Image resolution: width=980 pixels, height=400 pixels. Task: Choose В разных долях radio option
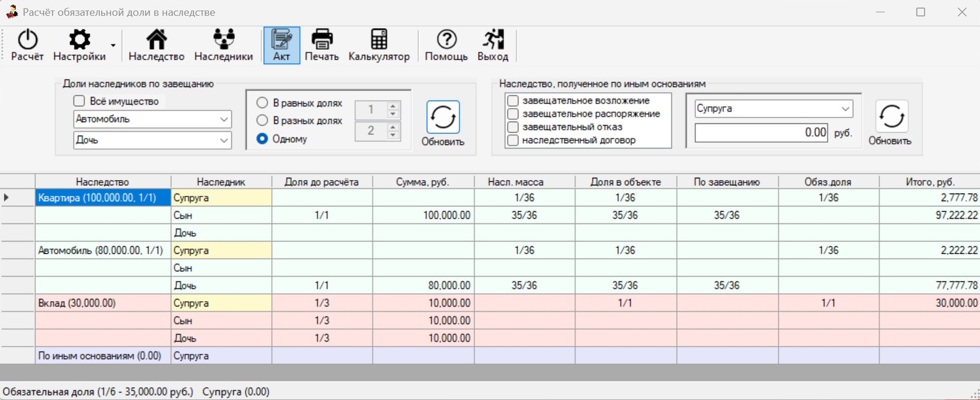pyautogui.click(x=262, y=120)
